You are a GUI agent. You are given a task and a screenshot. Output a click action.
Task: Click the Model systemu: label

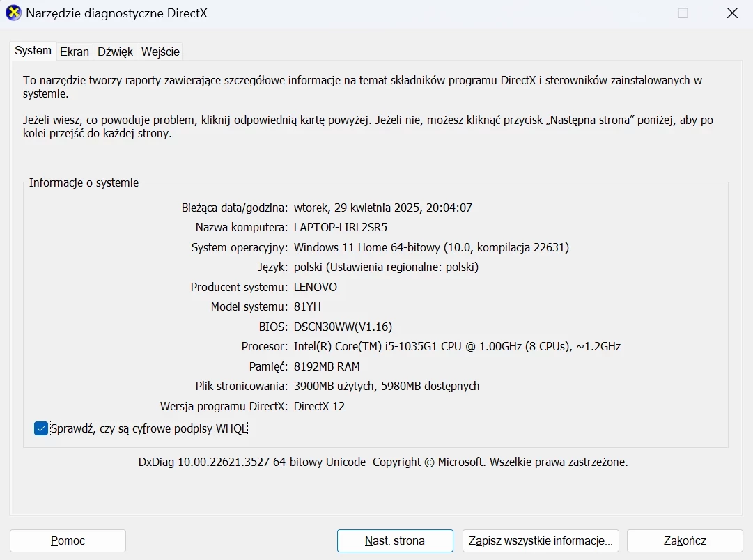click(249, 307)
